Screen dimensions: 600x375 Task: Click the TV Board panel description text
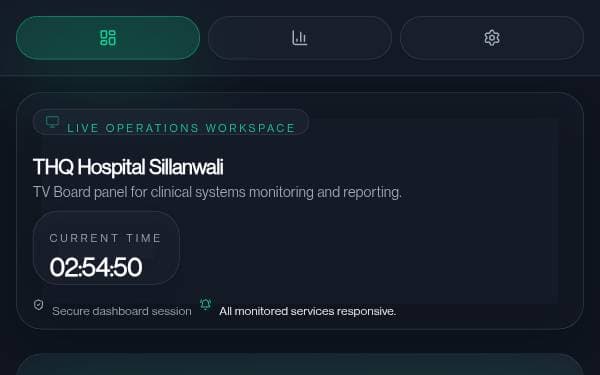(217, 192)
